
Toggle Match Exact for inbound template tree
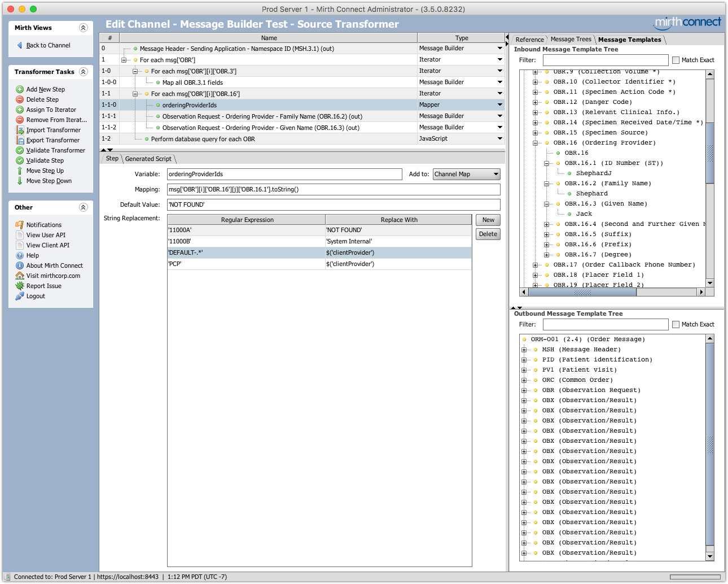(x=676, y=60)
